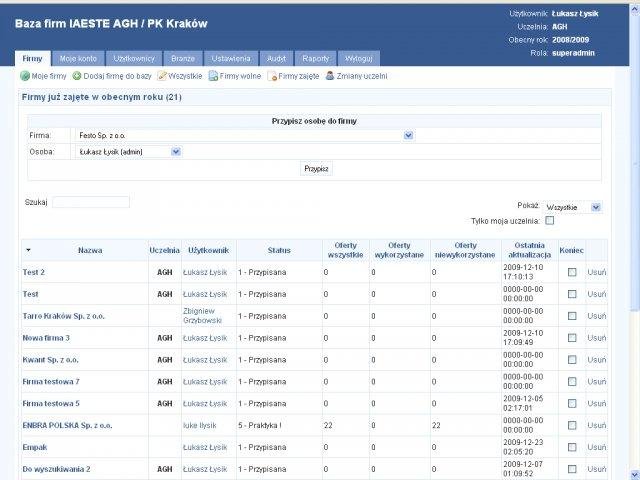Screen dimensions: 640x480
Task: Open the Firma dropdown showing Festo Sp. z o.o.
Action: (245, 136)
